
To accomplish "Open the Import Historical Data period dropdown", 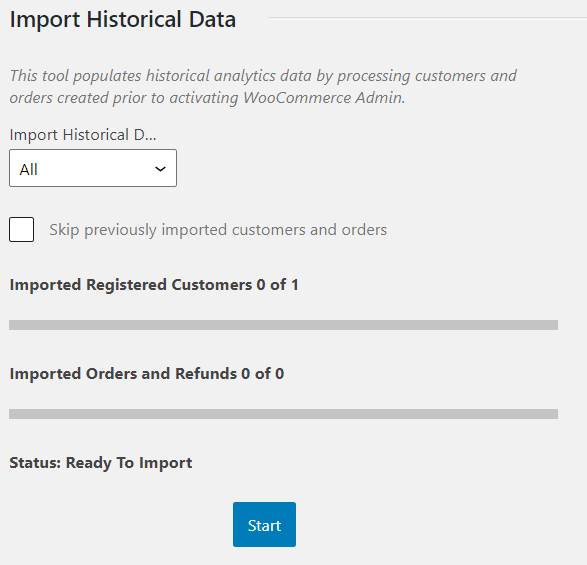I will tap(93, 168).
